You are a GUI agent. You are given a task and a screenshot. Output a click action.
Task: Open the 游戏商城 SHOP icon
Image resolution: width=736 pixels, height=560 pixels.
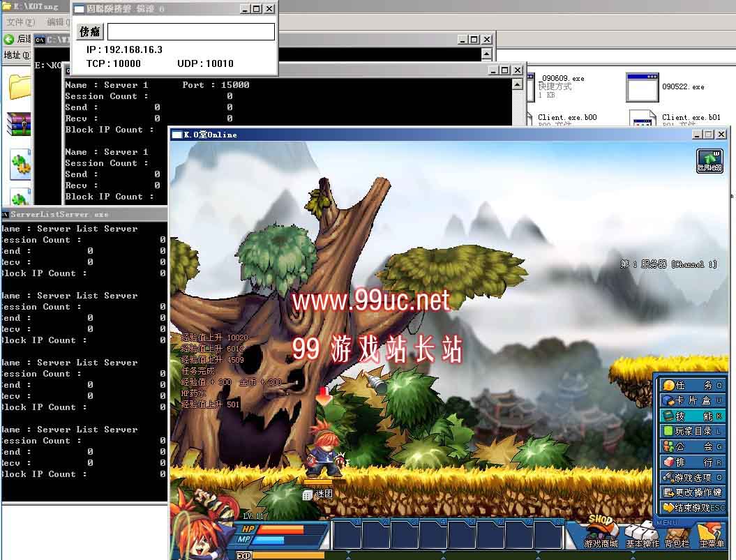[x=601, y=533]
